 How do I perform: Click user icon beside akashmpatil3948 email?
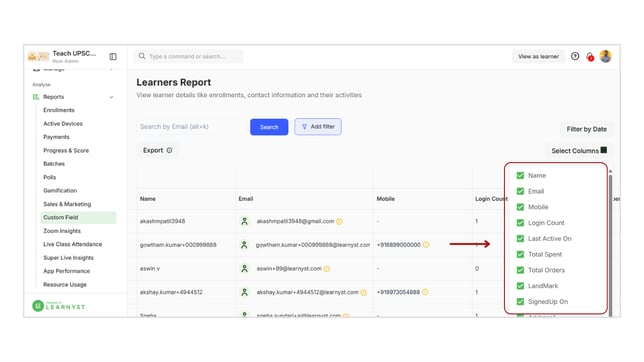[244, 221]
